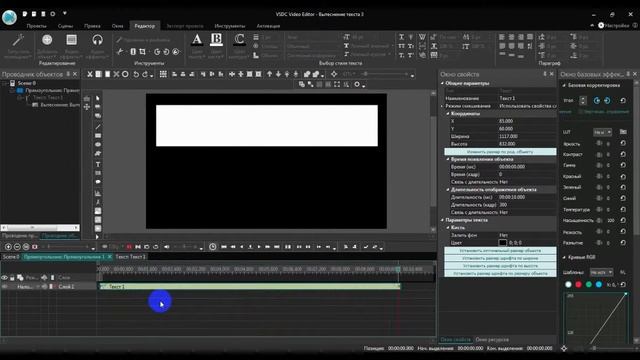Select the chart tool in left toolbox
Image resolution: width=640 pixels, height=360 pixels.
click(x=98, y=193)
